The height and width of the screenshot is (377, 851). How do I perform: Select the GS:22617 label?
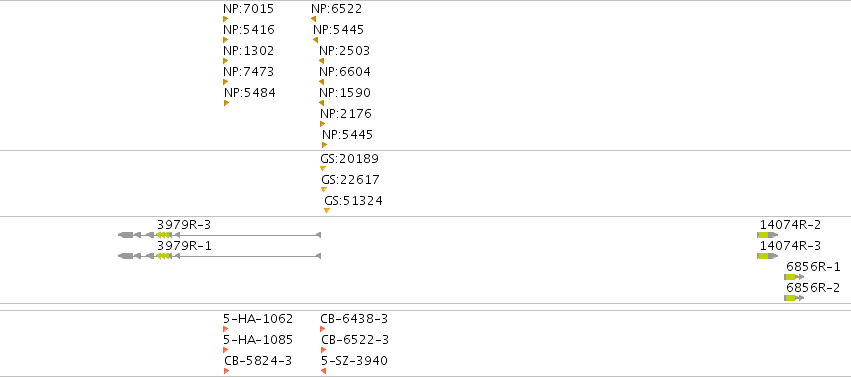coord(351,180)
